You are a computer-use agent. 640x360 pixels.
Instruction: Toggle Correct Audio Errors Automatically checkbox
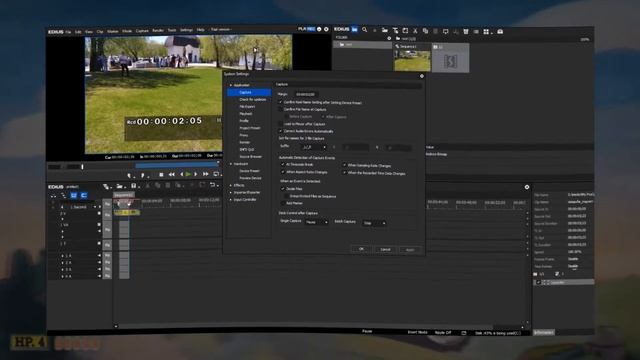pyautogui.click(x=280, y=131)
